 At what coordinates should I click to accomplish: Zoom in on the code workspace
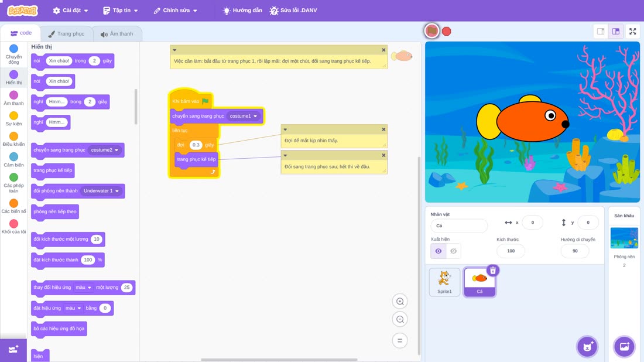[x=400, y=302]
